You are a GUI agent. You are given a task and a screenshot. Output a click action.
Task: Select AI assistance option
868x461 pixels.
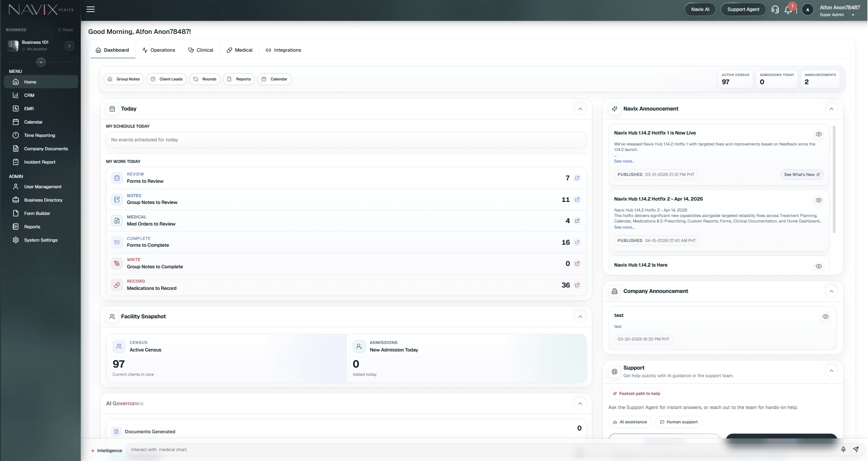point(630,422)
